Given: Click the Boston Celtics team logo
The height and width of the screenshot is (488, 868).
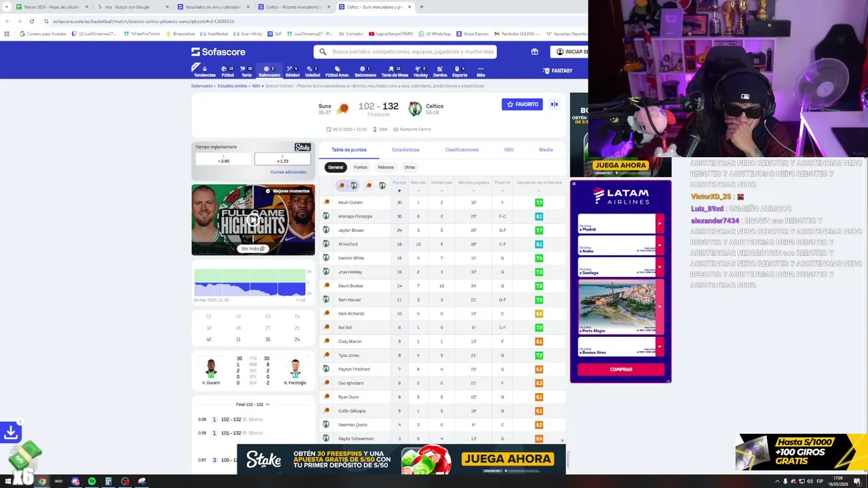Looking at the screenshot, I should (415, 108).
